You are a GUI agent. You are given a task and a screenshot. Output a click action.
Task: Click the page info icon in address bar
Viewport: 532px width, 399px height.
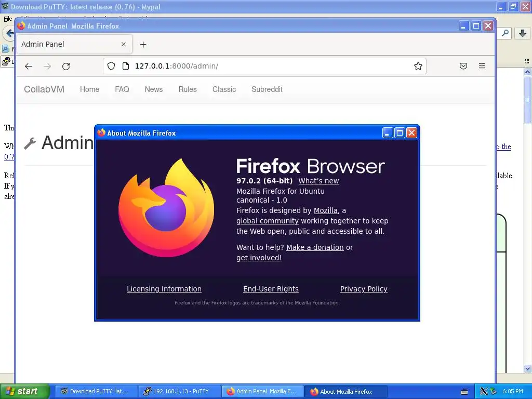pyautogui.click(x=126, y=66)
